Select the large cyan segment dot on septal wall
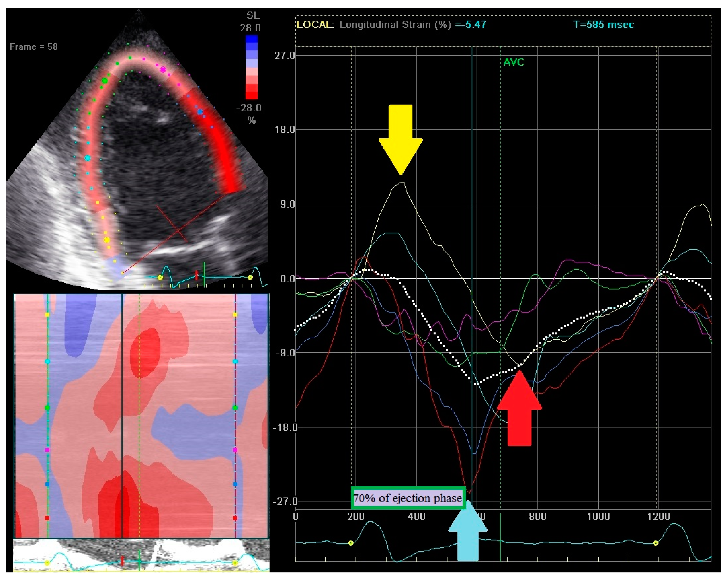Screen dimensions: 728x577 coord(88,158)
